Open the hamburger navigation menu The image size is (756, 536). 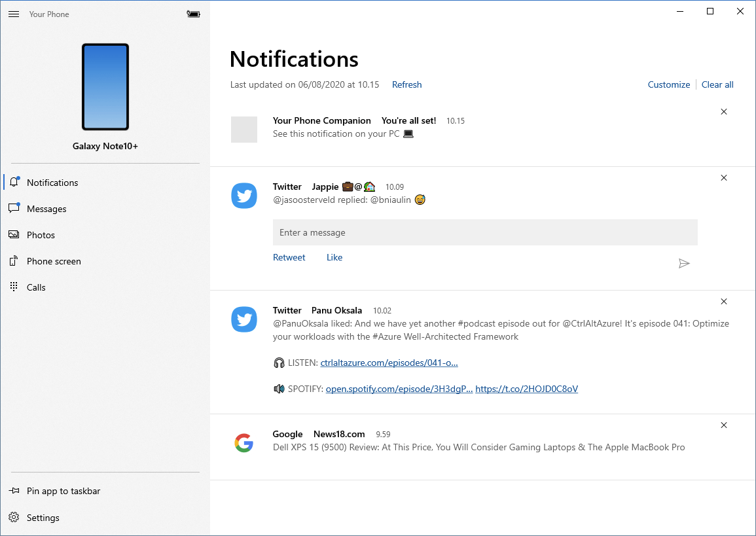click(14, 14)
